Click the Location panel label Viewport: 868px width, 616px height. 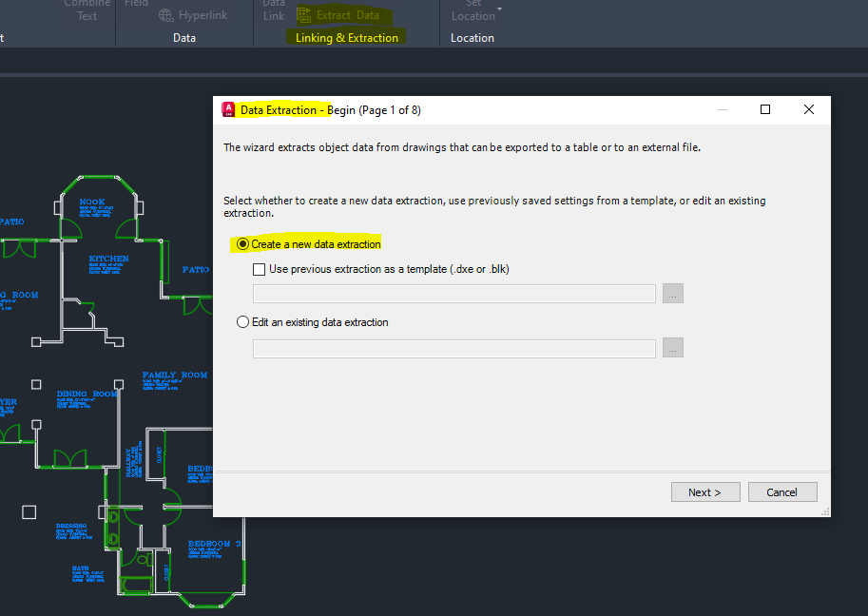click(x=473, y=37)
